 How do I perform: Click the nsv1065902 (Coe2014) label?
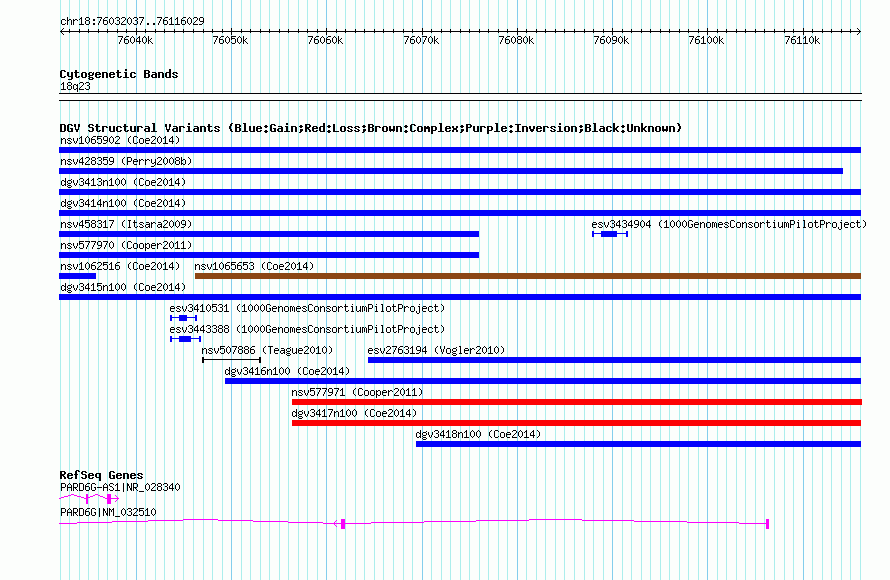(x=120, y=140)
